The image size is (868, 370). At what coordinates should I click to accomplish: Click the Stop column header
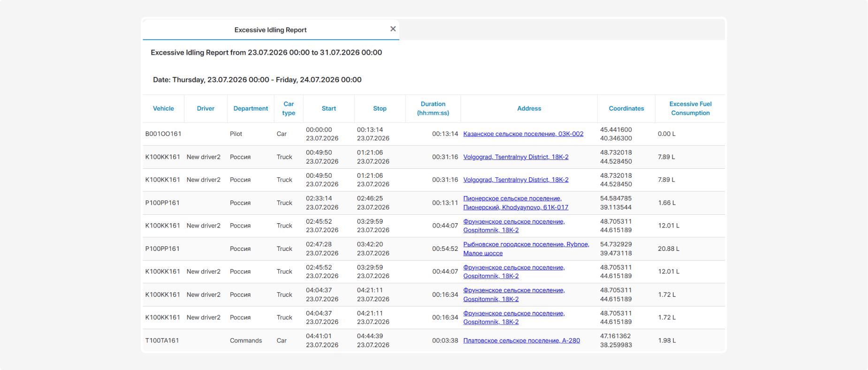(380, 109)
